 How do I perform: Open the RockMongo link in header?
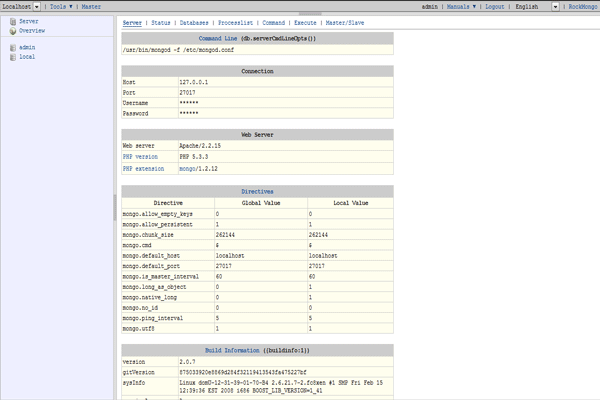pos(582,6)
